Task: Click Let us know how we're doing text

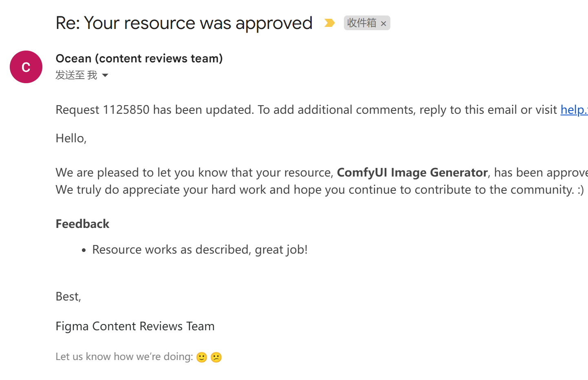Action: click(x=124, y=357)
